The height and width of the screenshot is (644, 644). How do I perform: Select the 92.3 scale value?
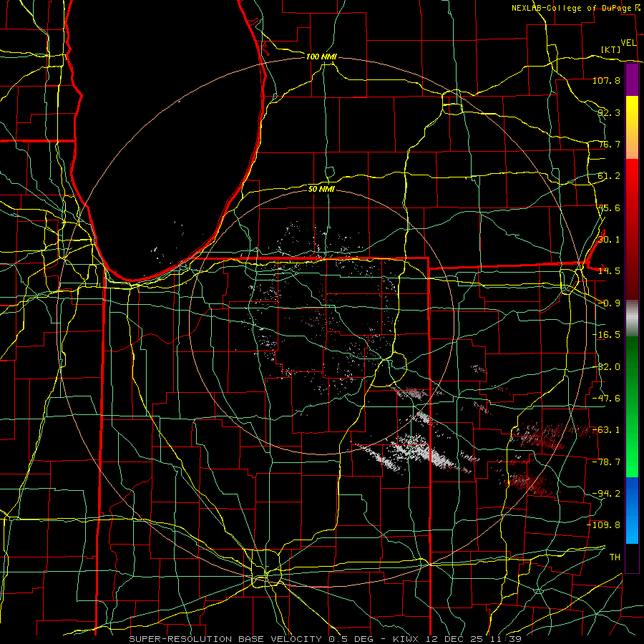(x=609, y=112)
